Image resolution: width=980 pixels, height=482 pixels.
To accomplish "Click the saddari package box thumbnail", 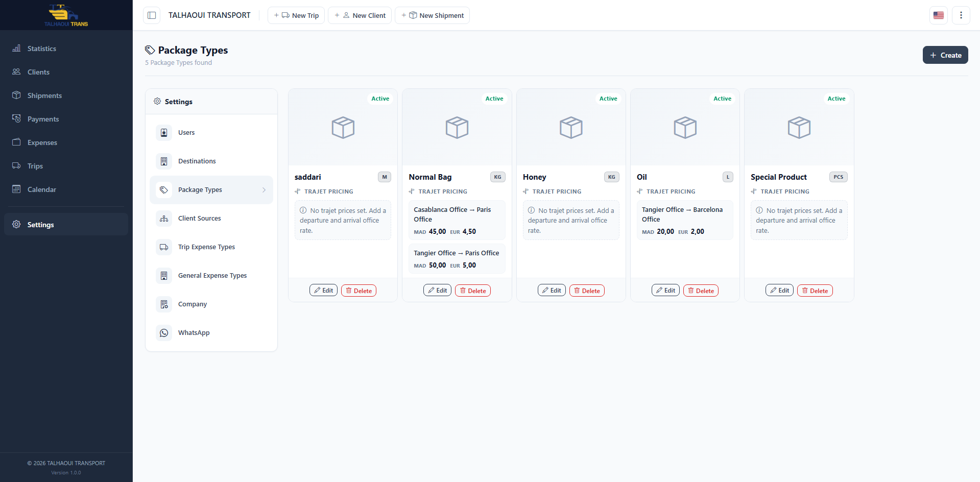I will [343, 128].
